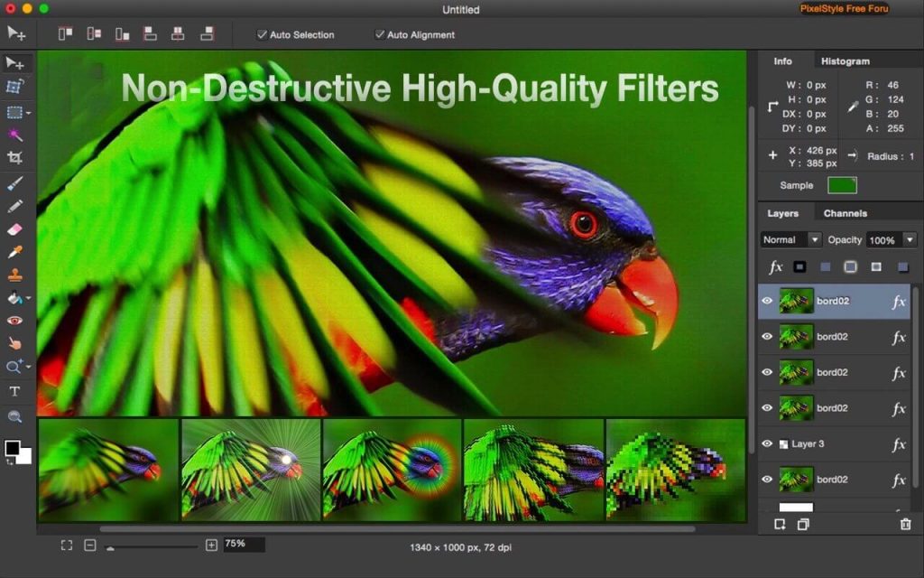Disable the Auto Selection checkbox

262,34
